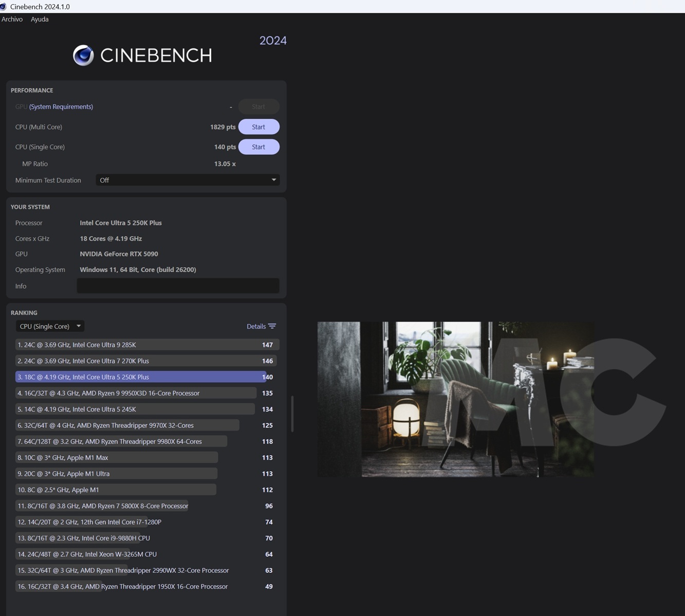Click the Info text input field
Image resolution: width=685 pixels, height=616 pixels.
click(x=178, y=286)
